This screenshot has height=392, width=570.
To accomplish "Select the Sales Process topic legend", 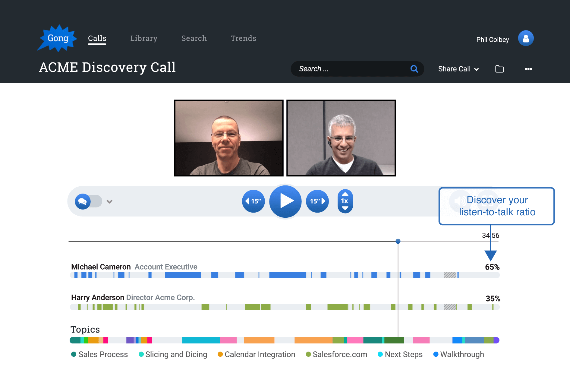I will [x=99, y=354].
